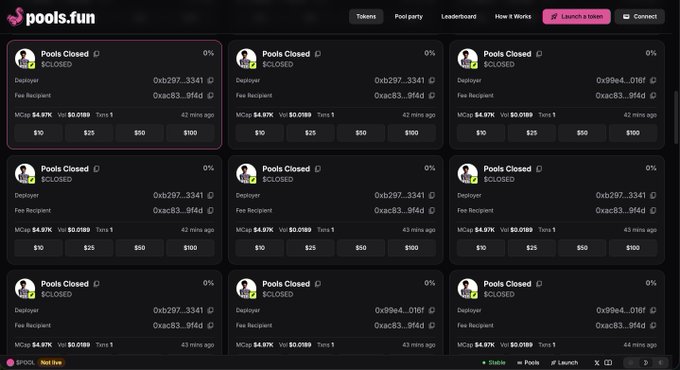This screenshot has height=370, width=680.
Task: Copy token name in the pink-highlighted Pools Closed card
Action: (97, 54)
